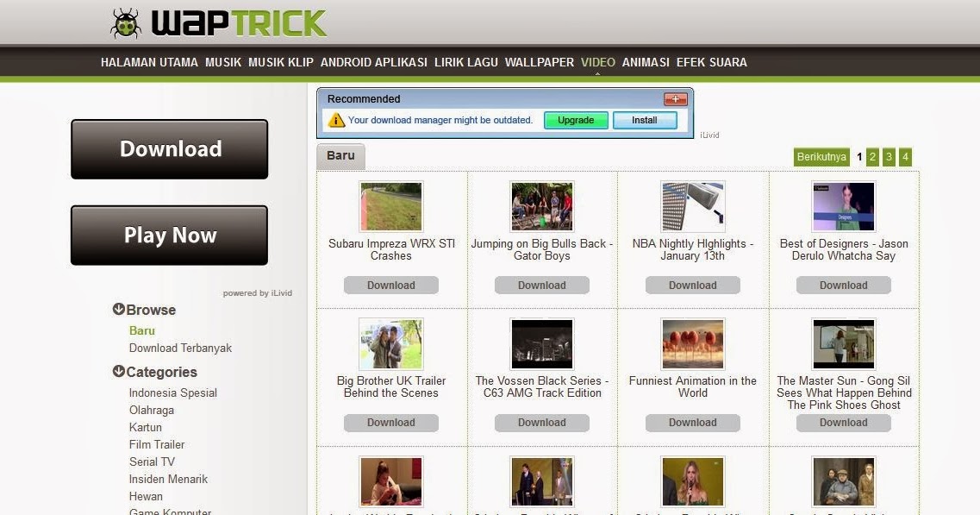Download Jumping on Big Bulls Back video
The image size is (980, 515).
click(x=542, y=286)
